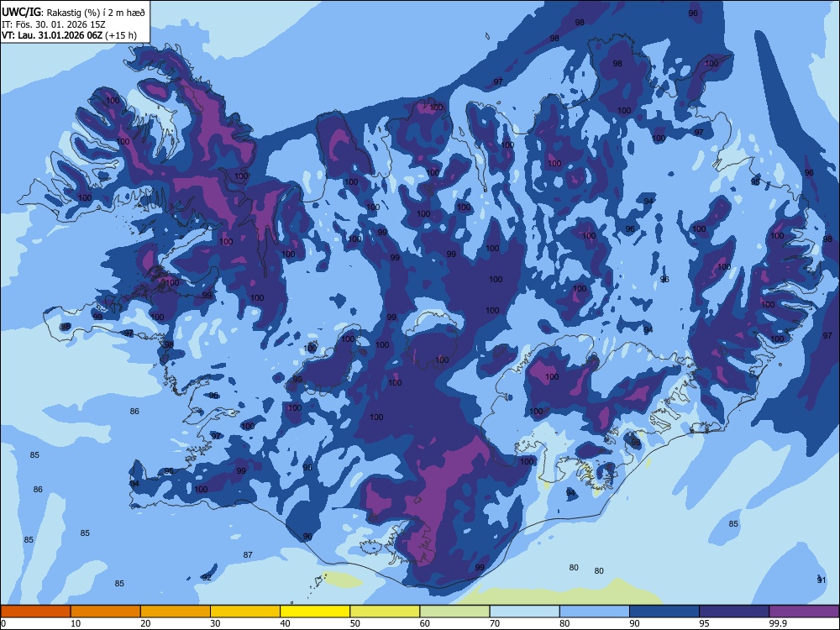This screenshot has height=630, width=840.
Task: Click the '40' legend tick label
Action: click(x=285, y=623)
